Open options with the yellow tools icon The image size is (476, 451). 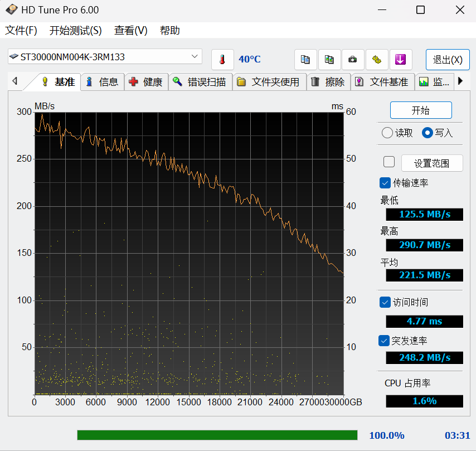(x=377, y=60)
